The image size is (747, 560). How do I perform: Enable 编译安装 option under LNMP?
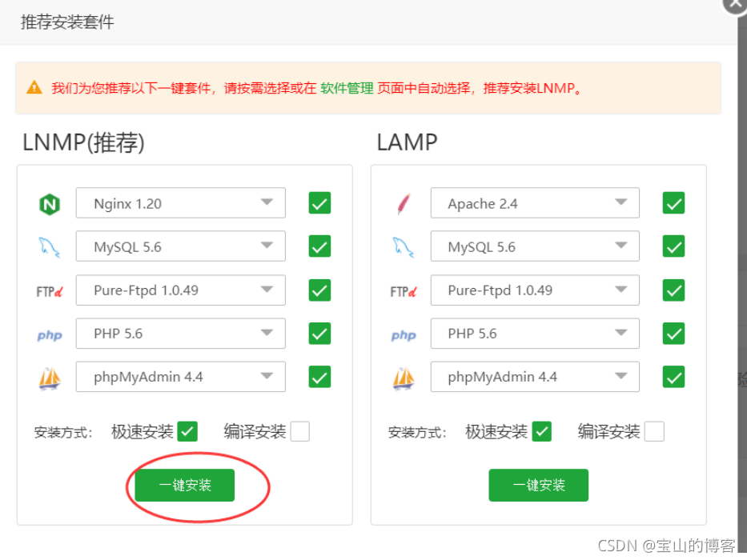[299, 432]
